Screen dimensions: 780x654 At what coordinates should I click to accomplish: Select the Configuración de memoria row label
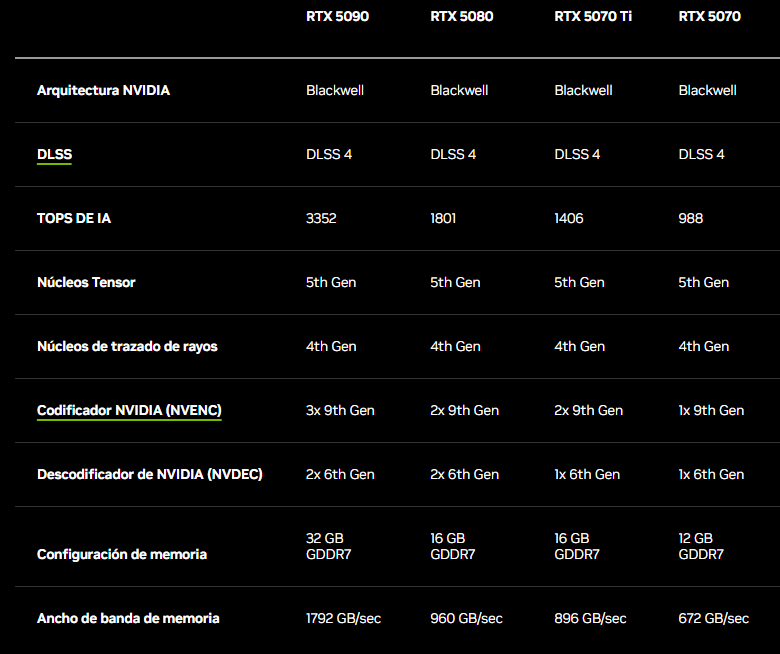(x=122, y=554)
